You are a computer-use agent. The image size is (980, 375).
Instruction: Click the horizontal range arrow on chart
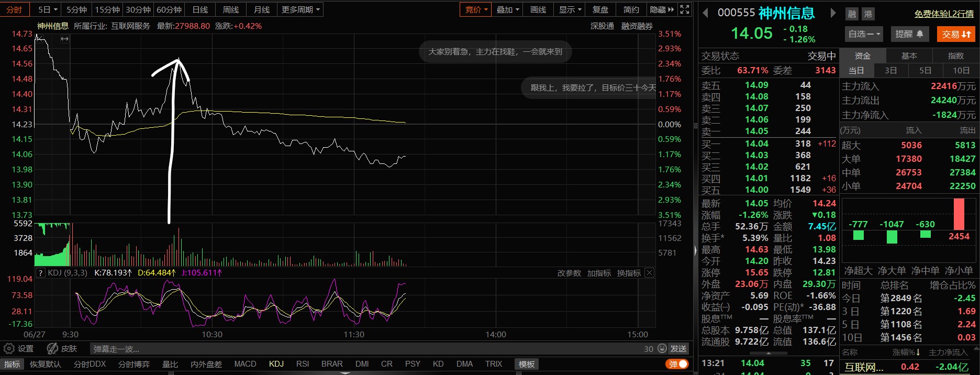click(x=64, y=39)
